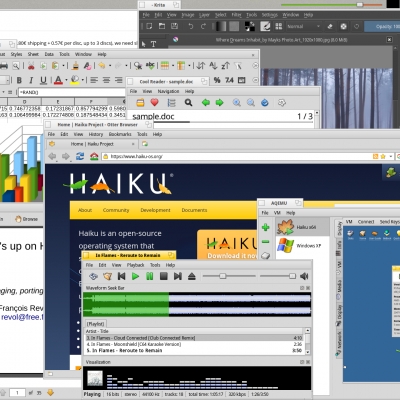Click the sort ascending icon
The image size is (400, 400).
pyautogui.click(x=213, y=66)
